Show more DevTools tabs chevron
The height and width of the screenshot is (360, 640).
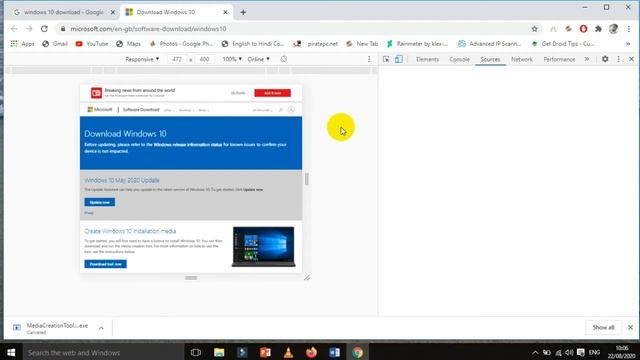[x=587, y=59]
